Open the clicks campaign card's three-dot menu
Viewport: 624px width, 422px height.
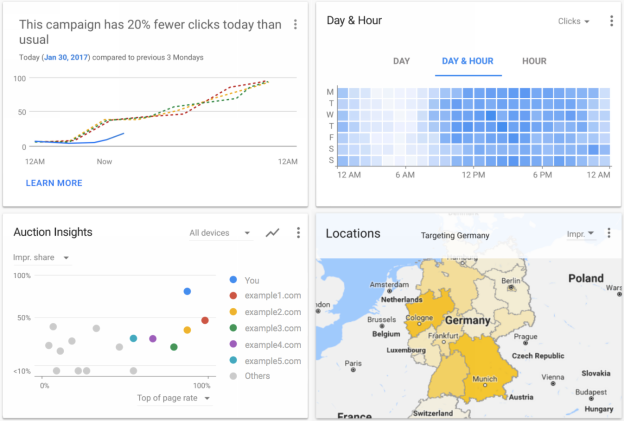tap(295, 25)
